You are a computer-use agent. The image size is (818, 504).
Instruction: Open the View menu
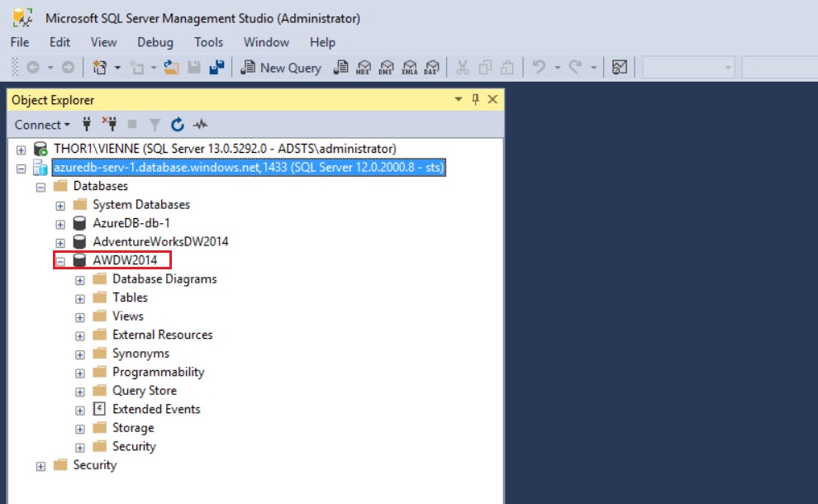pos(103,42)
